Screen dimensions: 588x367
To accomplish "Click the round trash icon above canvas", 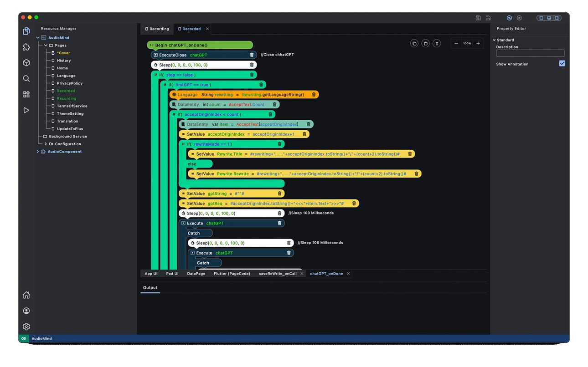I will pyautogui.click(x=437, y=44).
